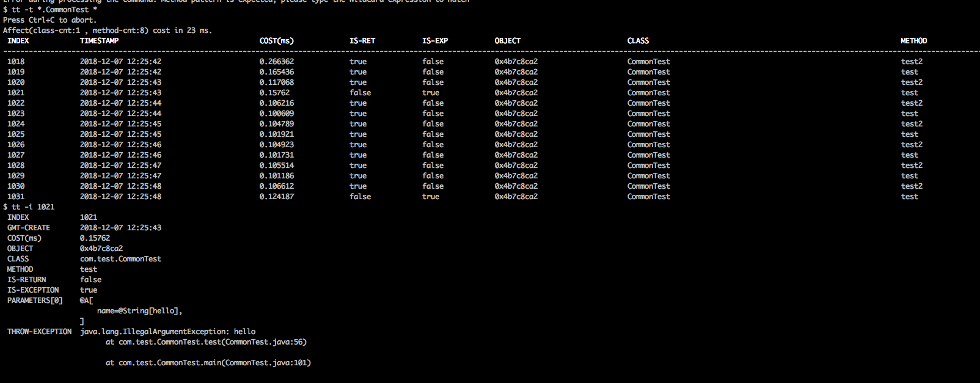Click the GMT-CREATE label

pos(29,228)
